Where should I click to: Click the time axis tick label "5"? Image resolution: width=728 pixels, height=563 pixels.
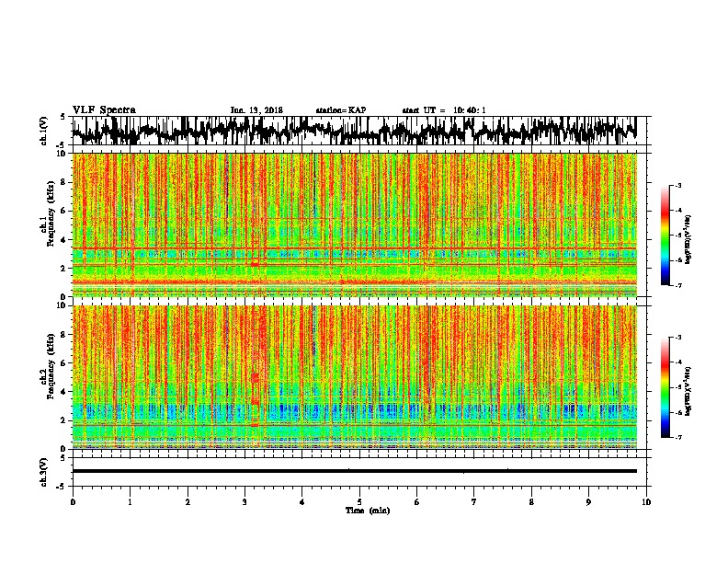[359, 502]
